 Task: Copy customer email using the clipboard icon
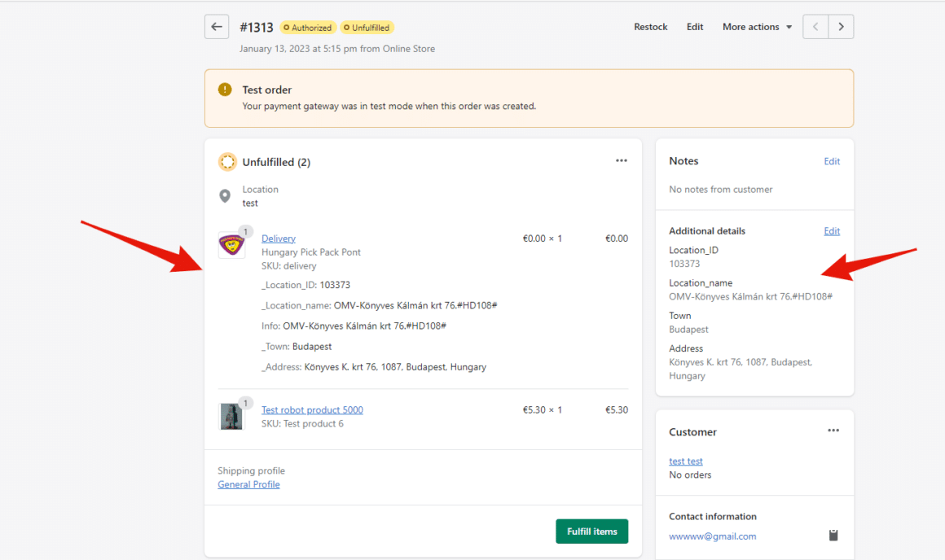coord(833,535)
